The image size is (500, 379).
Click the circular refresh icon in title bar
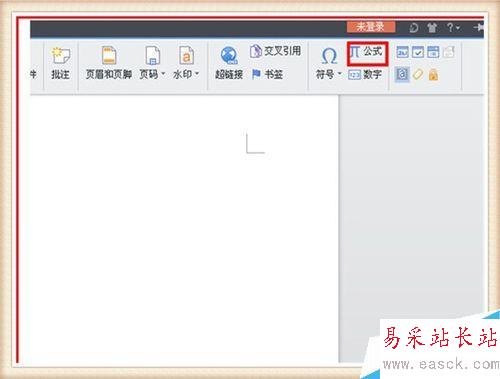[x=414, y=28]
